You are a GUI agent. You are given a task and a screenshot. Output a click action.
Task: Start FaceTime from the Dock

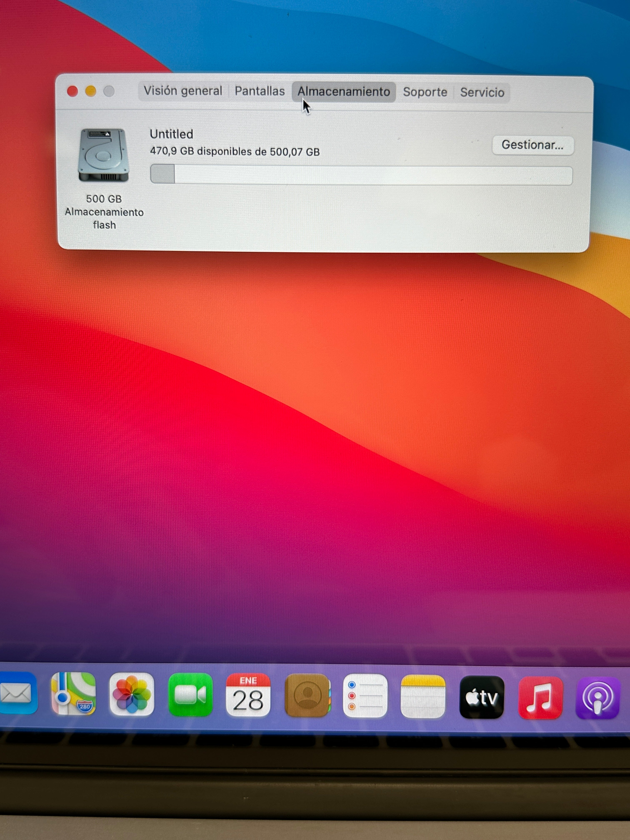tap(190, 695)
